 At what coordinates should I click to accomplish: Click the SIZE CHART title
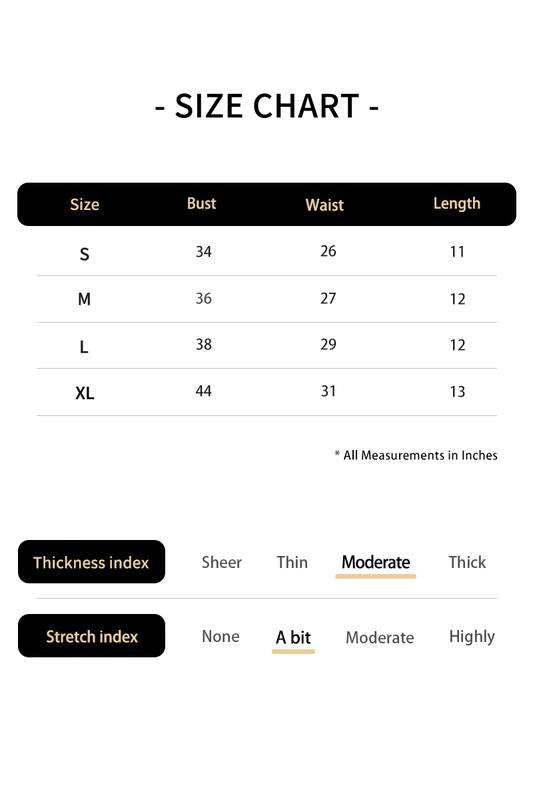267,106
